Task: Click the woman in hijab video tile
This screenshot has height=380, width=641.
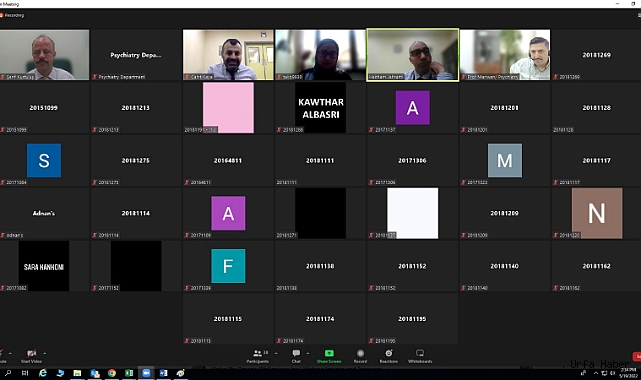Action: [320, 55]
